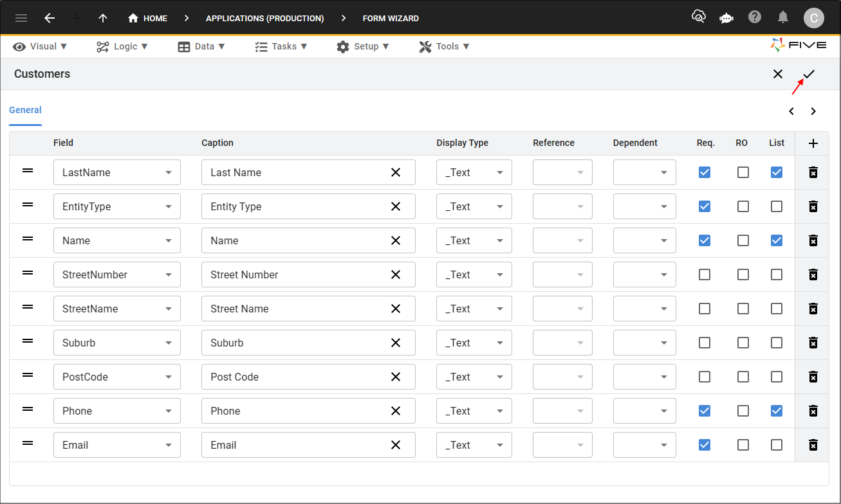841x504 pixels.
Task: Delete the Email row
Action: point(813,445)
